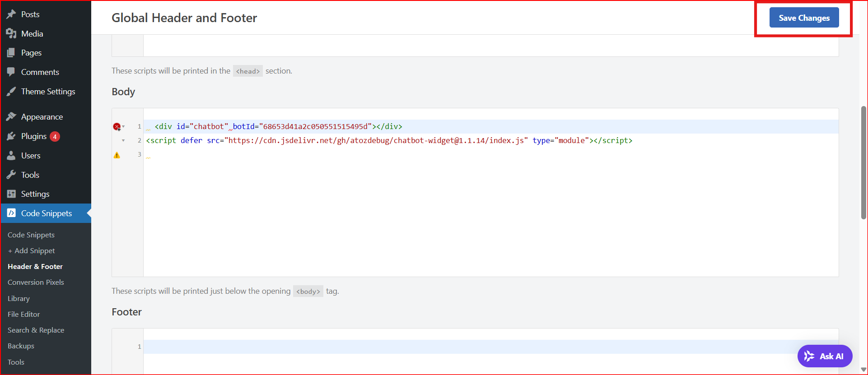Viewport: 868px width, 375px height.
Task: Click the Save Changes button
Action: [x=804, y=18]
